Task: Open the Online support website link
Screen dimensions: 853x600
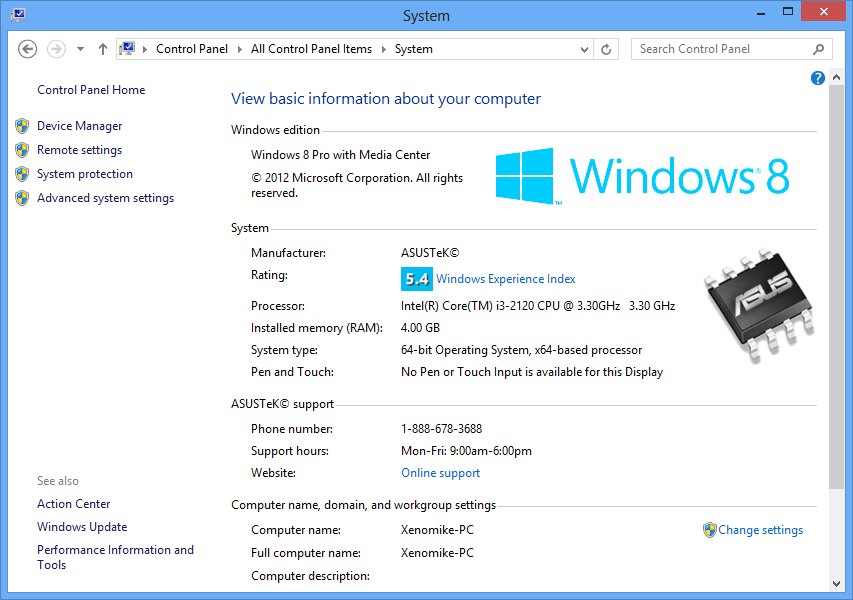Action: [441, 473]
